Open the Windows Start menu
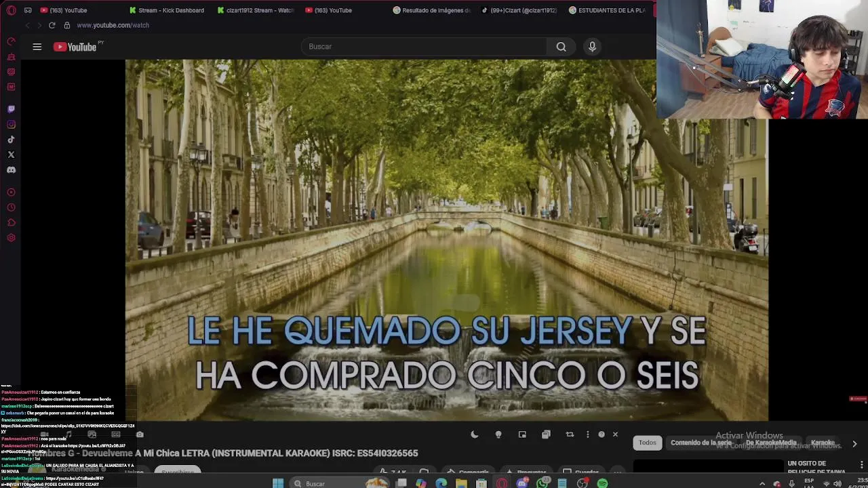Screen dimensions: 868x488 click(277, 483)
